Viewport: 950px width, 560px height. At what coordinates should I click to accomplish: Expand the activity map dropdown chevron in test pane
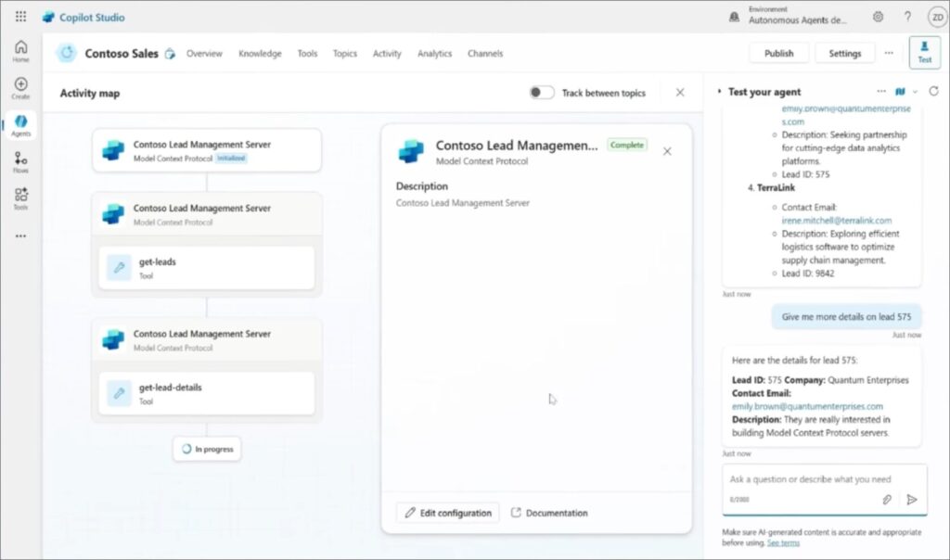coord(915,92)
